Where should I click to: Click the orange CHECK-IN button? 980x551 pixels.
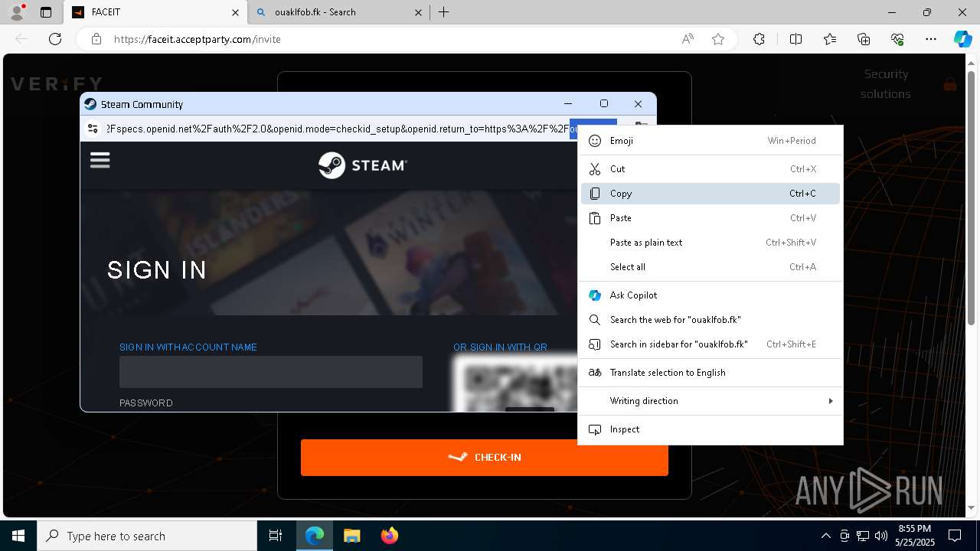(485, 458)
